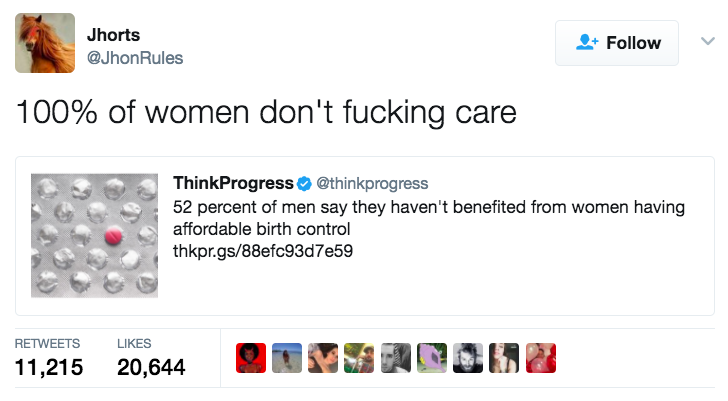
Task: Expand the tweet options chevron
Action: (707, 42)
